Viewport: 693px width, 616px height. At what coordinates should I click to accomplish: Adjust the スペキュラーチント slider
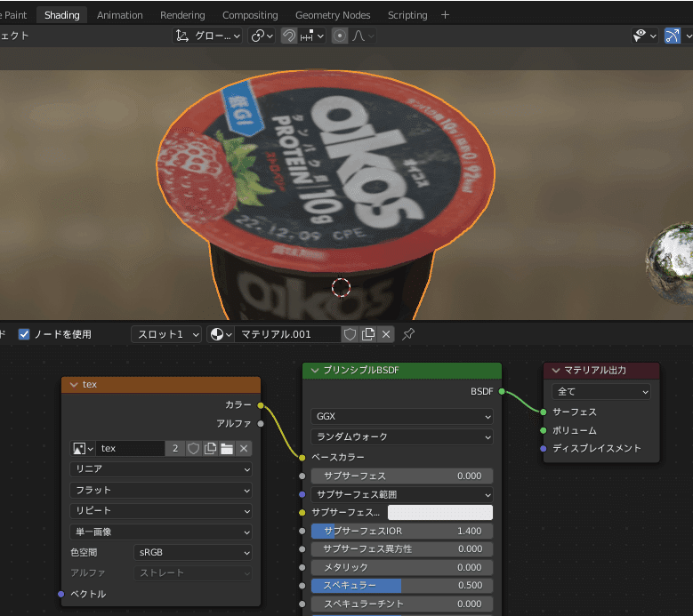coord(402,604)
